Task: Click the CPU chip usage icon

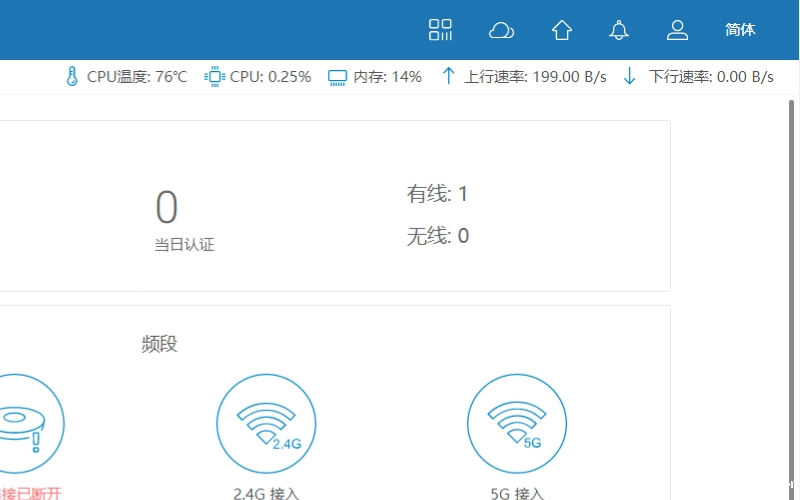Action: pyautogui.click(x=214, y=77)
